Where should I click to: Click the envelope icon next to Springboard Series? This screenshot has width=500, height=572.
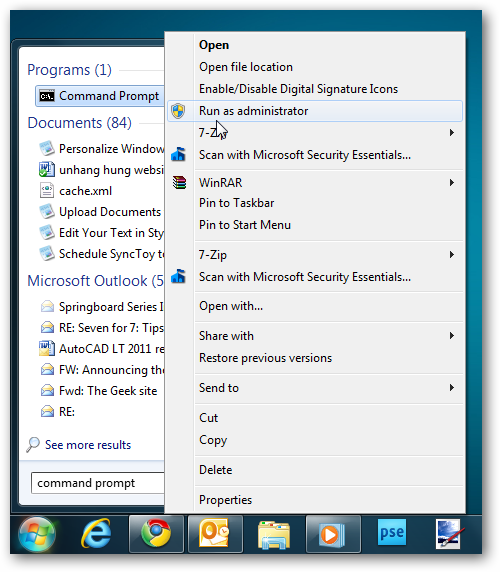pos(47,307)
